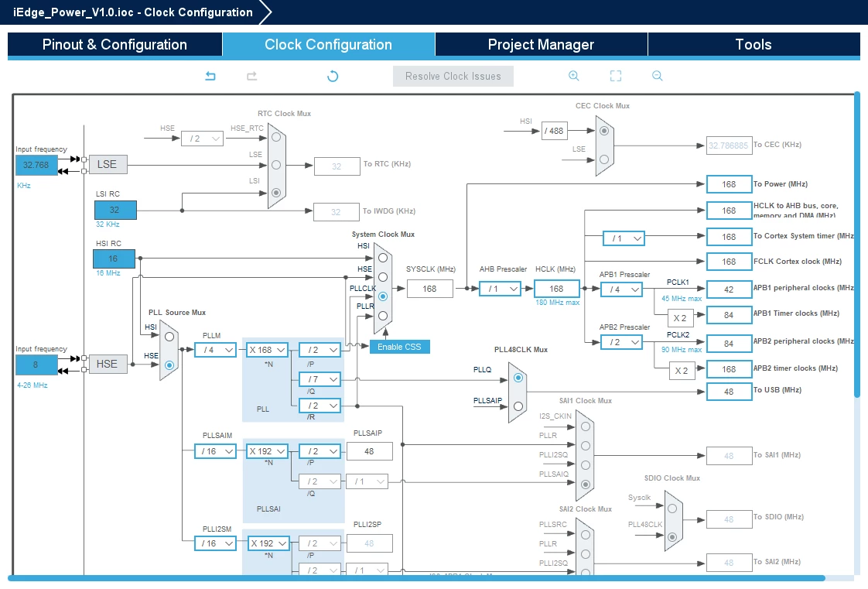The width and height of the screenshot is (868, 589).
Task: Open the PLL /Q /7 divider dropdown
Action: tap(320, 379)
